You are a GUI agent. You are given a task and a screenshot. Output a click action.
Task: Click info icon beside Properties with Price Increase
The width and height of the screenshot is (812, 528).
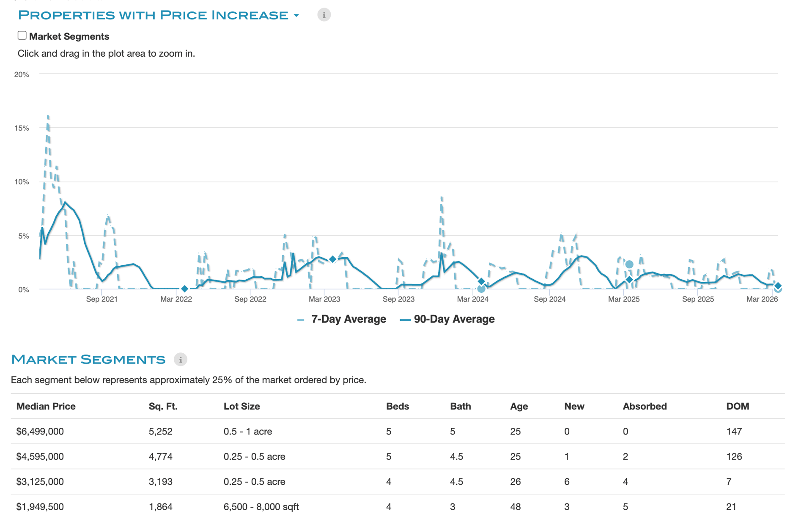coord(324,15)
